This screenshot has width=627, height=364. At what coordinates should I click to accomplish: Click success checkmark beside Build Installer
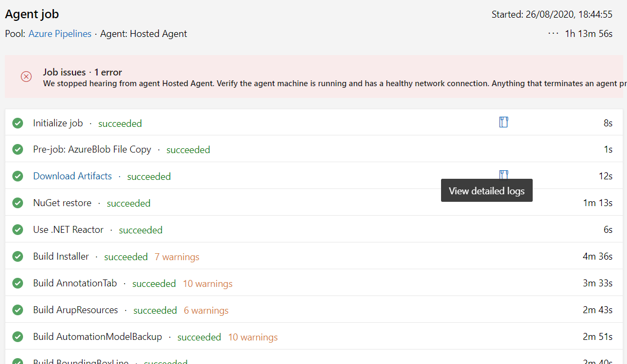click(x=18, y=256)
